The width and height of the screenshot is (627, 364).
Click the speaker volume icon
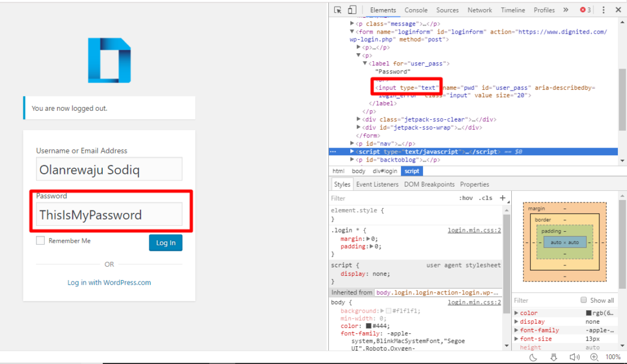click(574, 357)
